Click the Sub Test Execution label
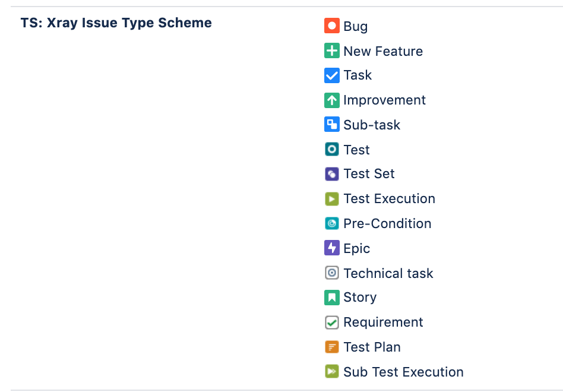The width and height of the screenshot is (563, 392). pyautogui.click(x=404, y=372)
